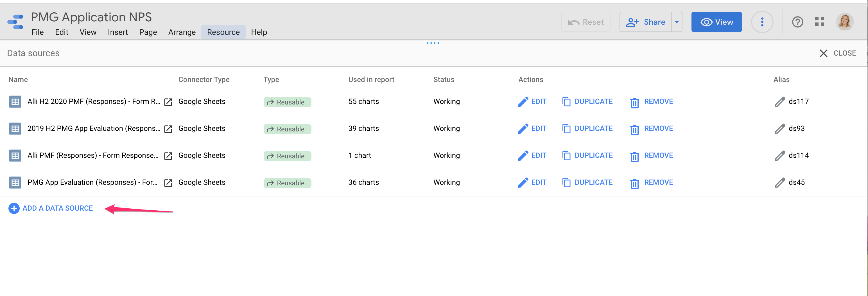Open the Google apps grid
This screenshot has height=296, width=868.
tap(819, 22)
